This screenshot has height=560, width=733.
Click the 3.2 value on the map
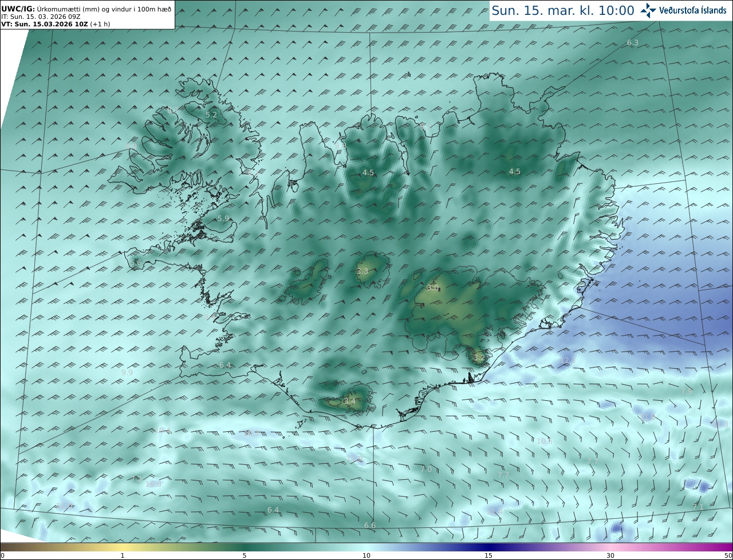[479, 358]
